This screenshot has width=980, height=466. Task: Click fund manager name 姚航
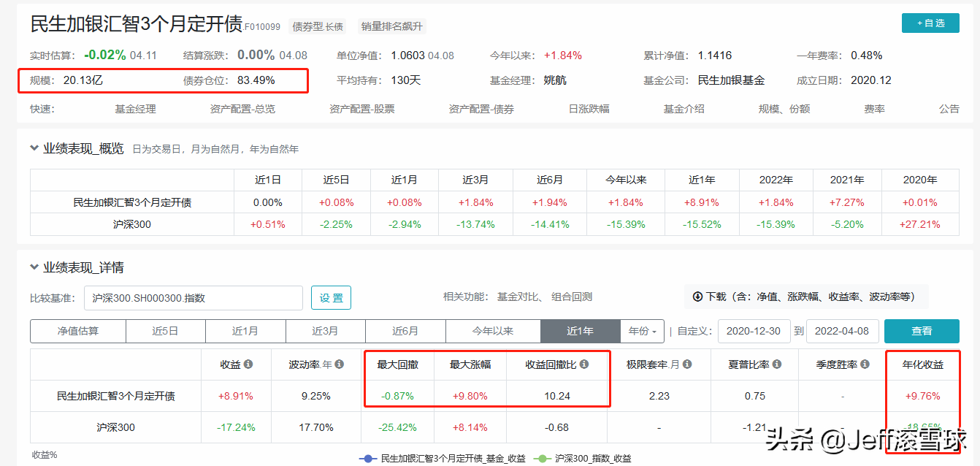click(555, 80)
